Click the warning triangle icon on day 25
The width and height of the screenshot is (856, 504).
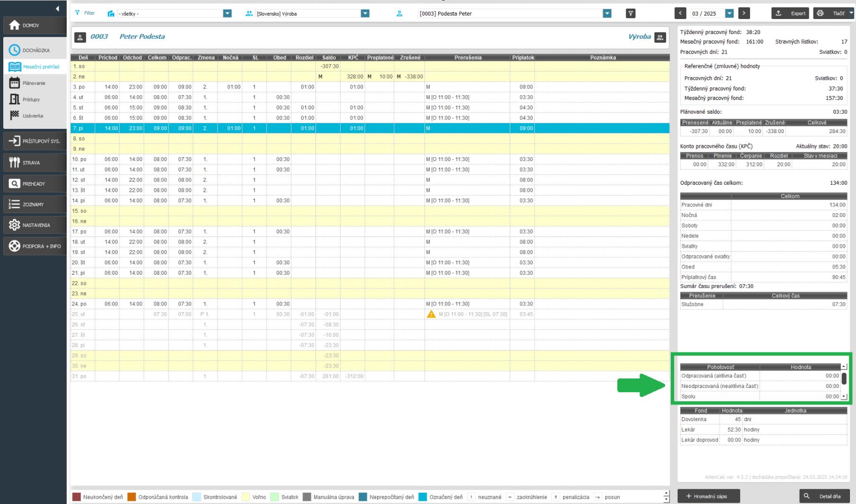(x=431, y=314)
